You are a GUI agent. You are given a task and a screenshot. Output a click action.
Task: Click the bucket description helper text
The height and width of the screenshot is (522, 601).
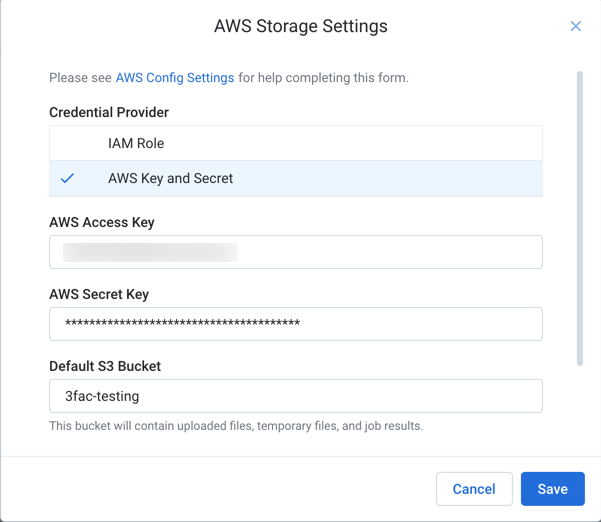[236, 426]
